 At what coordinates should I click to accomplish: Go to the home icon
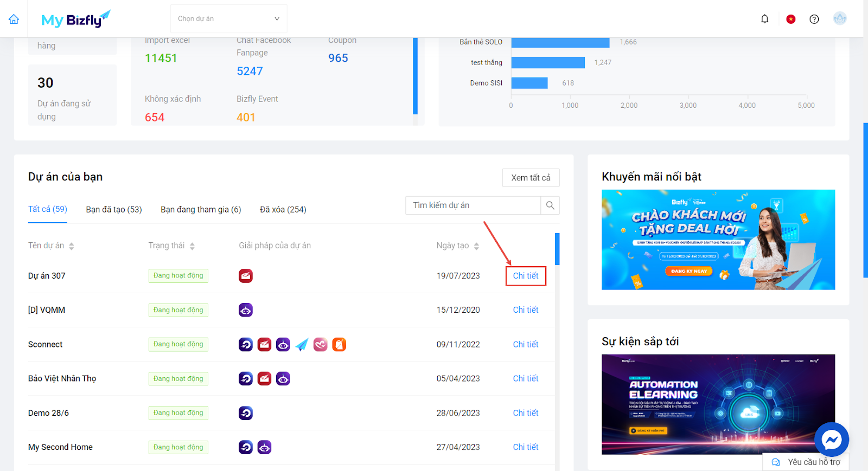(14, 19)
